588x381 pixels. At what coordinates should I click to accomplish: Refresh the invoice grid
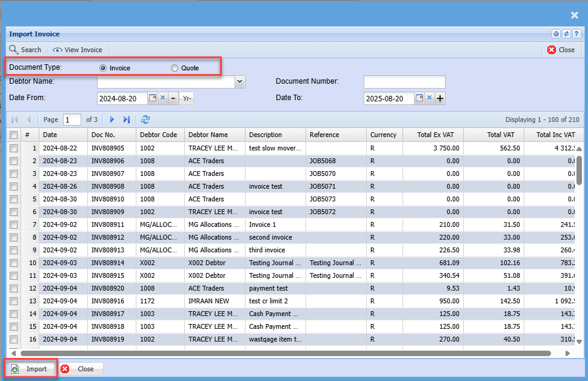tap(145, 120)
